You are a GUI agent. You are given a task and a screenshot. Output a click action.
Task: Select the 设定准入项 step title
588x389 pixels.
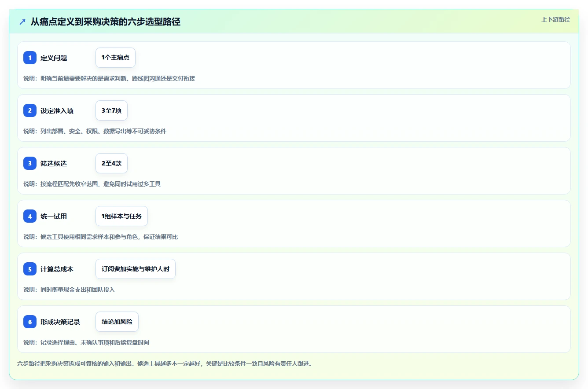[x=57, y=110]
